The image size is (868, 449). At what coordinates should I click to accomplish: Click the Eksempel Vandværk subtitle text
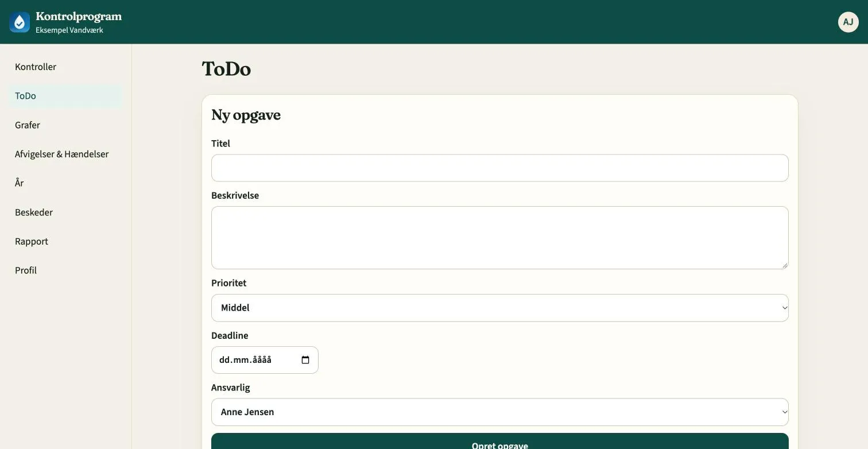click(x=69, y=30)
